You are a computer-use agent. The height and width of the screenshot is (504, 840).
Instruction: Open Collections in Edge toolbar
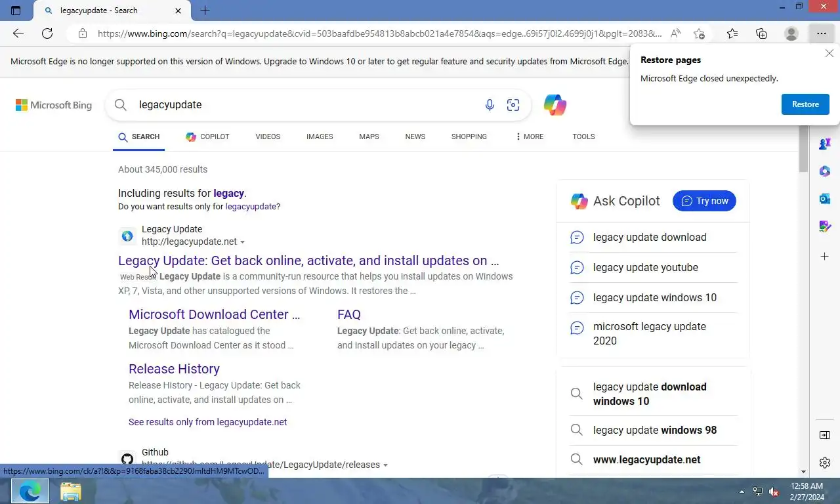coord(761,33)
